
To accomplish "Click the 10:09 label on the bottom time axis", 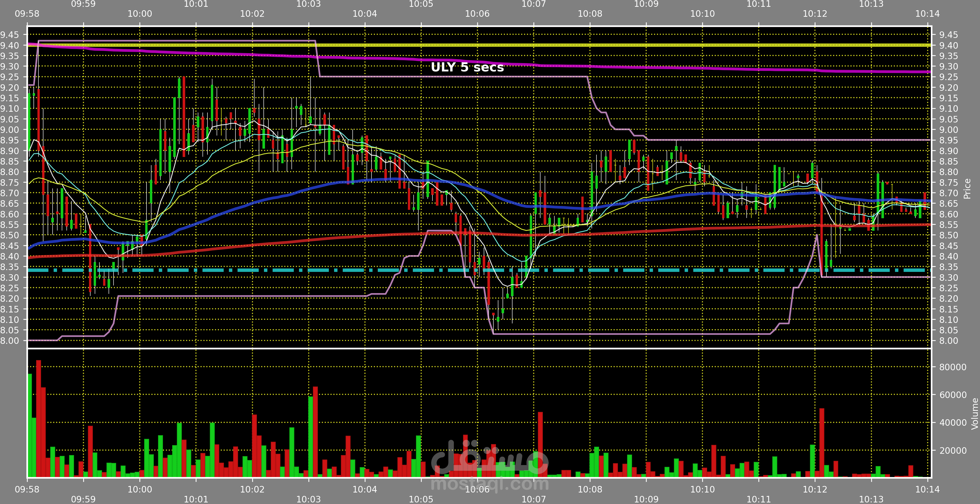I will coord(646,499).
